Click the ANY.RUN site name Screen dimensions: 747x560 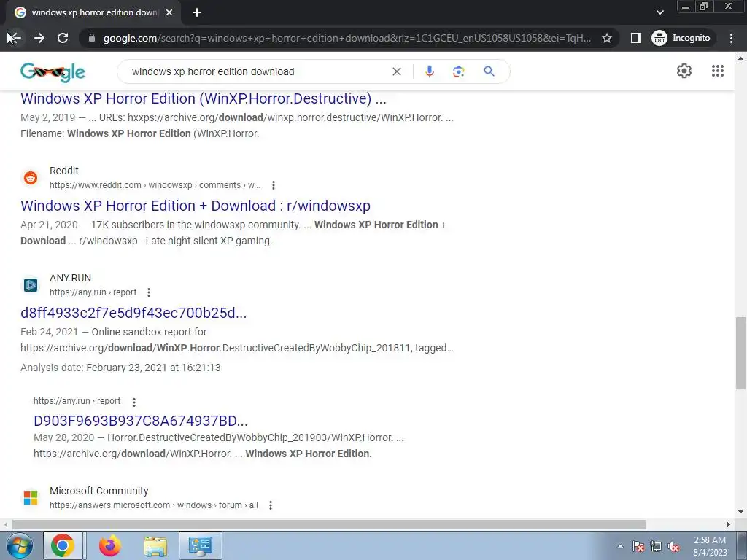(71, 278)
